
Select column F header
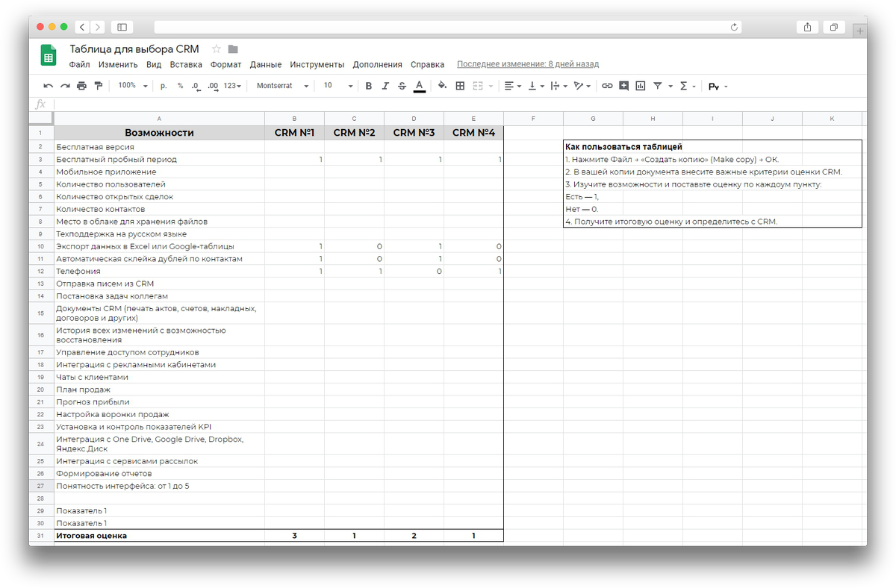533,119
